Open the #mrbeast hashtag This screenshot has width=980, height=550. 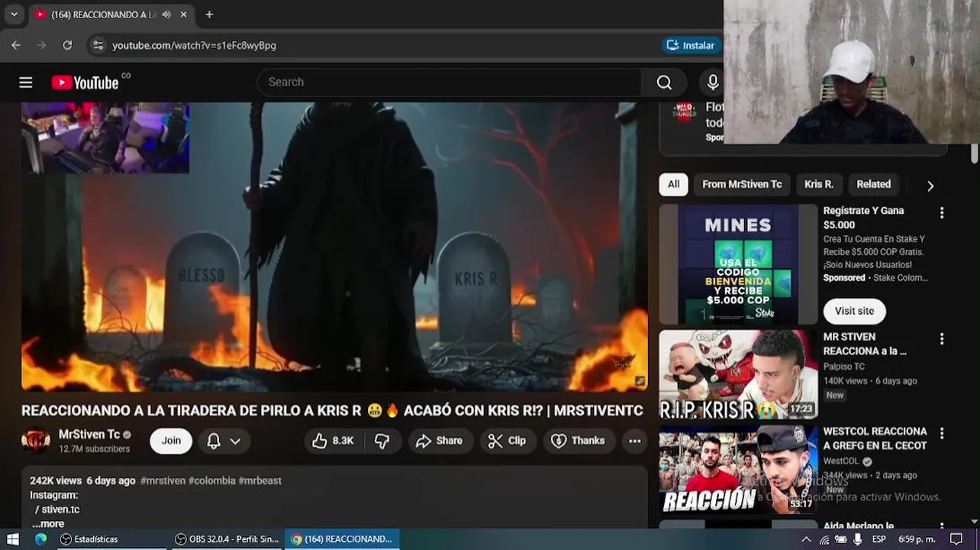tap(260, 480)
